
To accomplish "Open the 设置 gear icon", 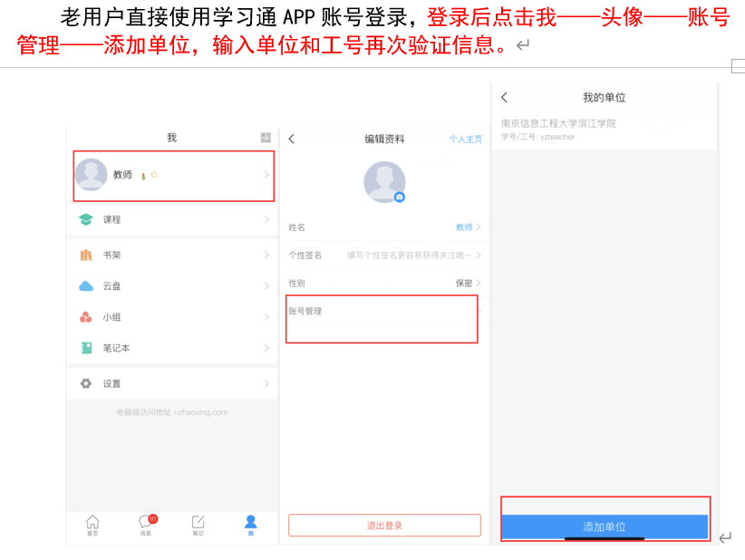I will click(x=86, y=383).
